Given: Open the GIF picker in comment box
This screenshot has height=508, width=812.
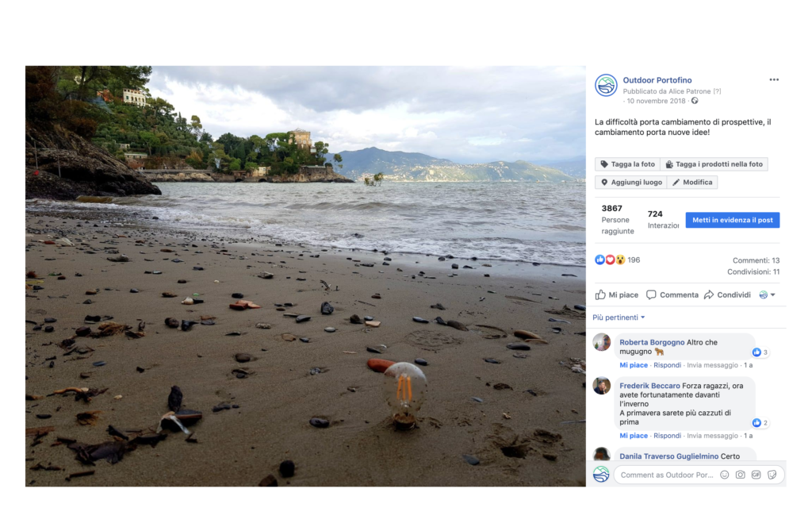Looking at the screenshot, I should (x=756, y=475).
